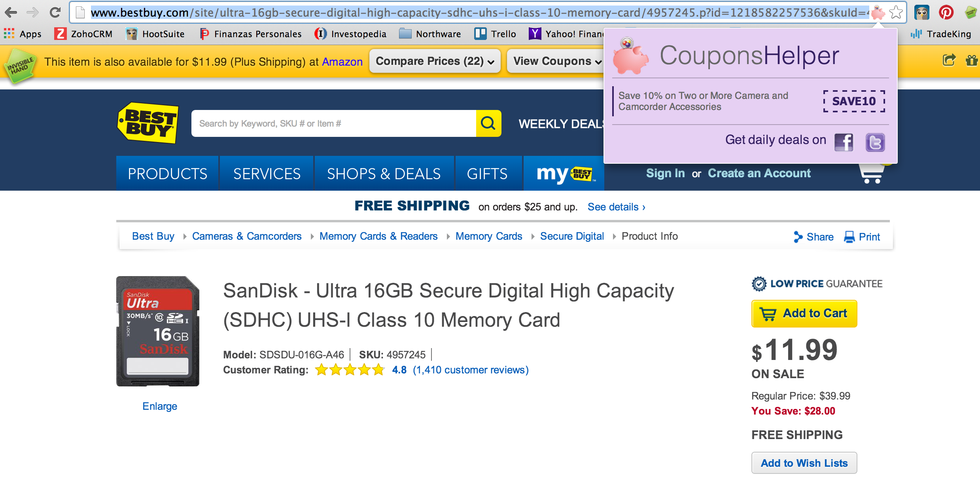Image resolution: width=980 pixels, height=481 pixels.
Task: Open the Facebook daily deals icon
Action: pos(844,142)
